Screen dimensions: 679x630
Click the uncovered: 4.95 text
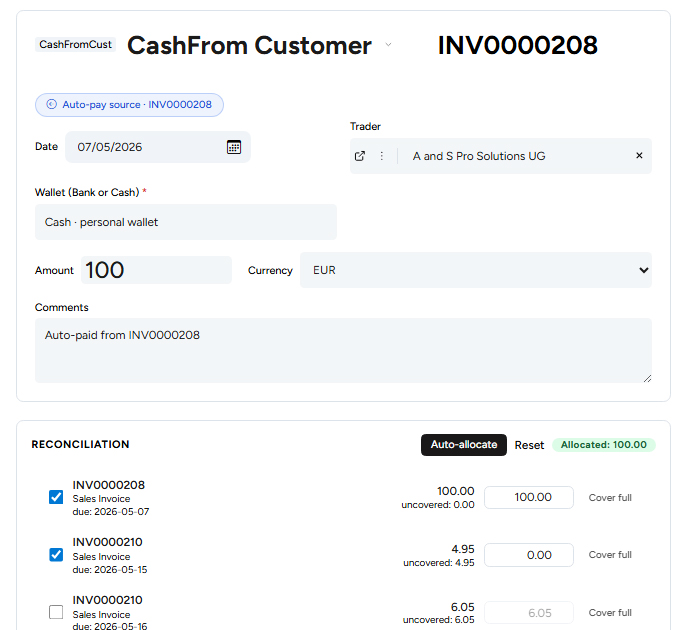coord(439,562)
